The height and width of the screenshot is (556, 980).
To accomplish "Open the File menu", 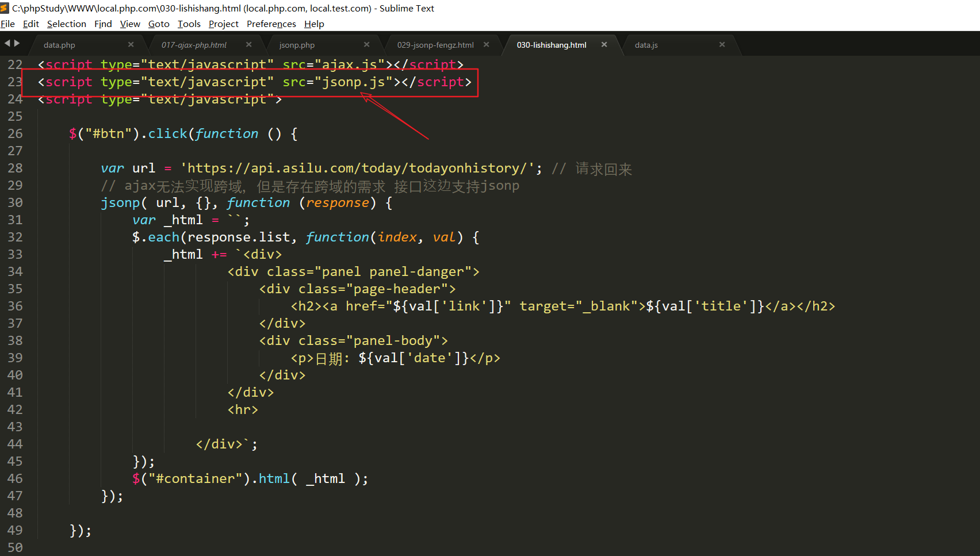I will tap(8, 24).
